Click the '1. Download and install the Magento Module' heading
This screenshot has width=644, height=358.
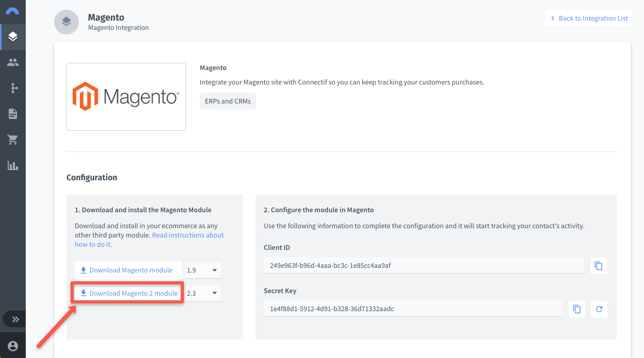click(143, 210)
